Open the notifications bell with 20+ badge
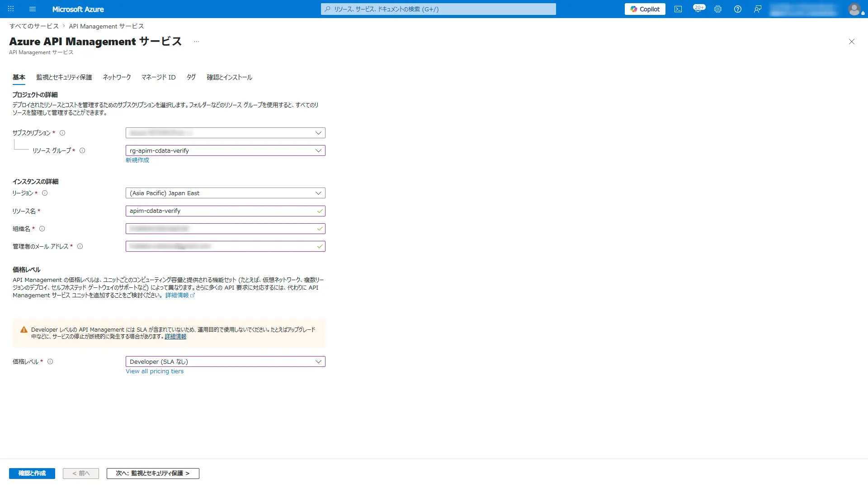Image resolution: width=868 pixels, height=488 pixels. pyautogui.click(x=698, y=9)
